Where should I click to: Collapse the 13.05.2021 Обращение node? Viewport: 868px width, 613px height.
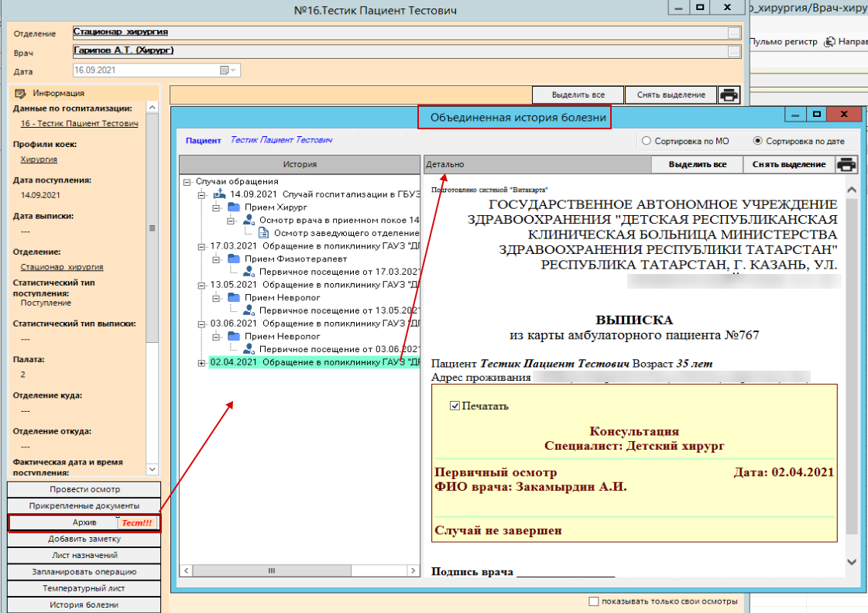202,286
